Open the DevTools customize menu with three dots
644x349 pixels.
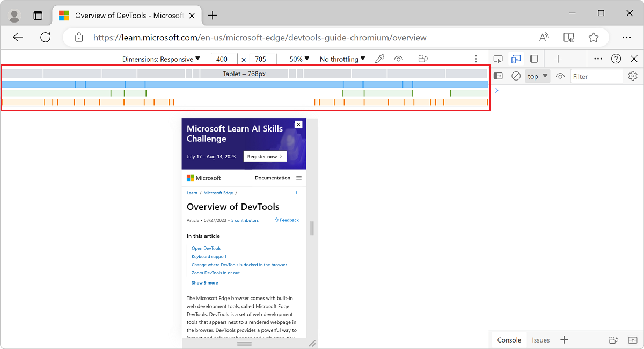[598, 59]
